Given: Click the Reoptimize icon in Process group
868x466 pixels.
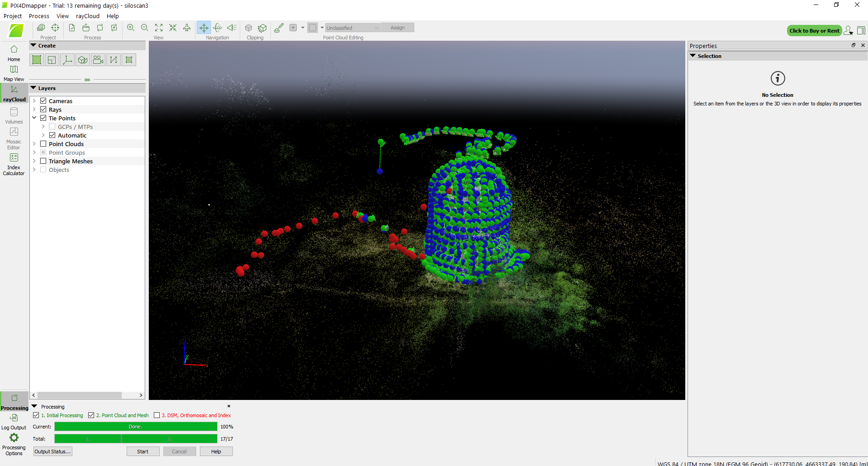Looking at the screenshot, I should click(x=100, y=28).
